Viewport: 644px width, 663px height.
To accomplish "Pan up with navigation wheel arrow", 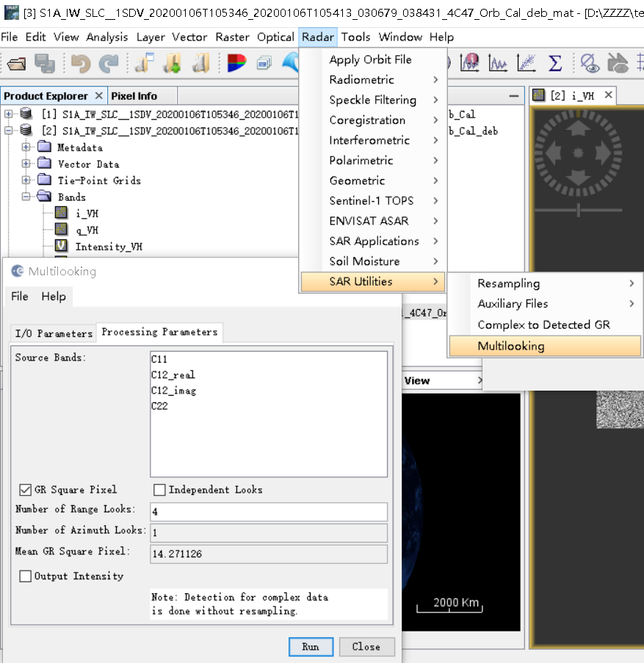I will [578, 128].
